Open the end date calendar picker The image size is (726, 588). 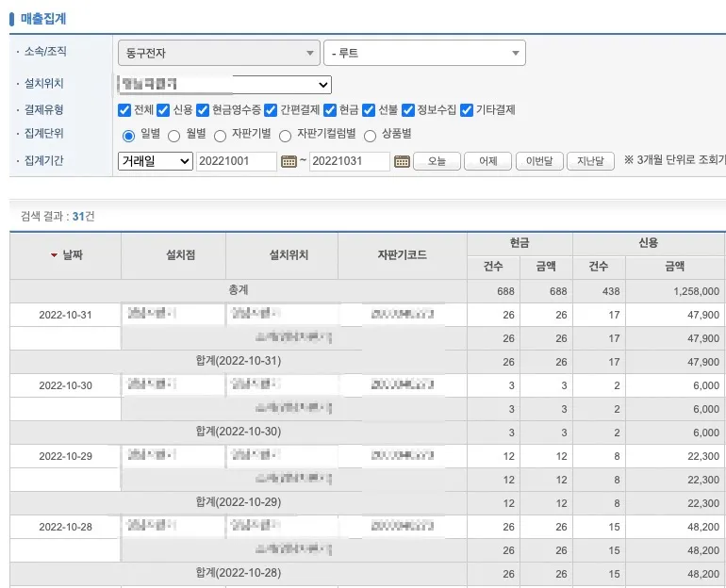pos(402,161)
